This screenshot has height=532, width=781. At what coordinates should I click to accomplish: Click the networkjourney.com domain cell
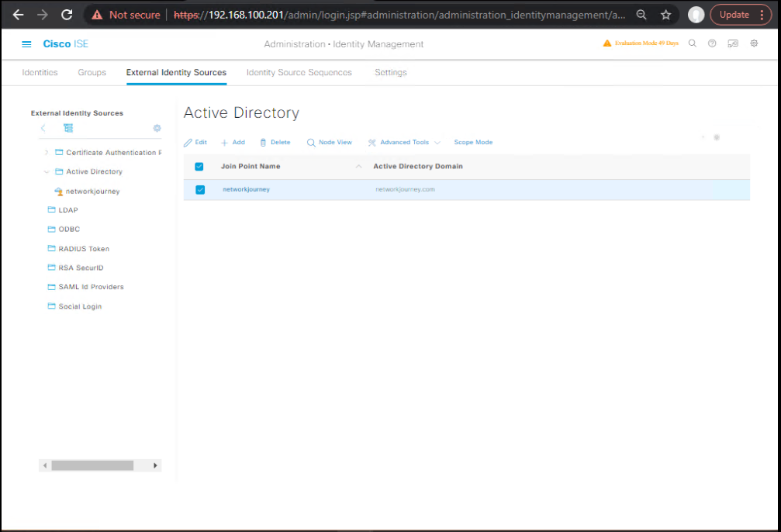click(405, 190)
